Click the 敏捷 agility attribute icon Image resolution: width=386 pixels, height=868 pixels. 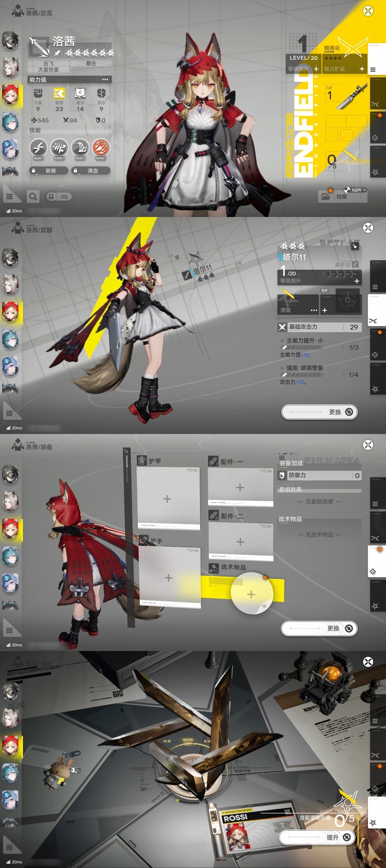(59, 94)
